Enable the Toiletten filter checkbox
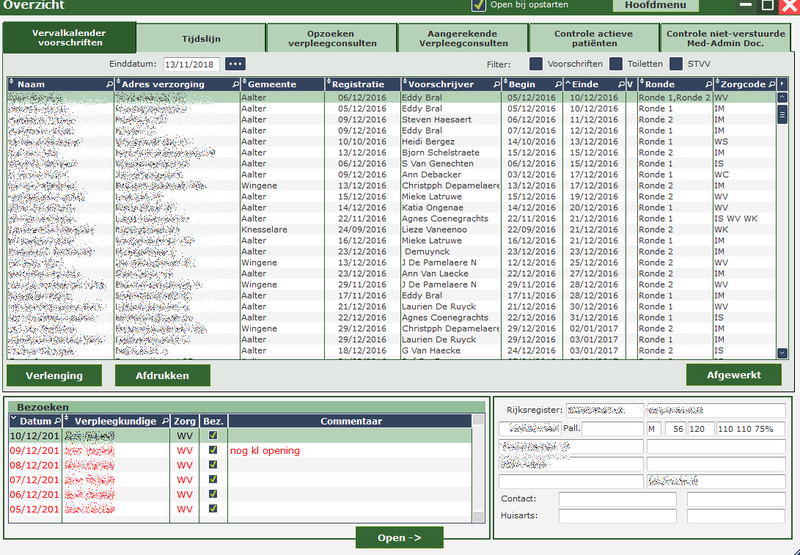Image resolution: width=800 pixels, height=555 pixels. pyautogui.click(x=616, y=64)
